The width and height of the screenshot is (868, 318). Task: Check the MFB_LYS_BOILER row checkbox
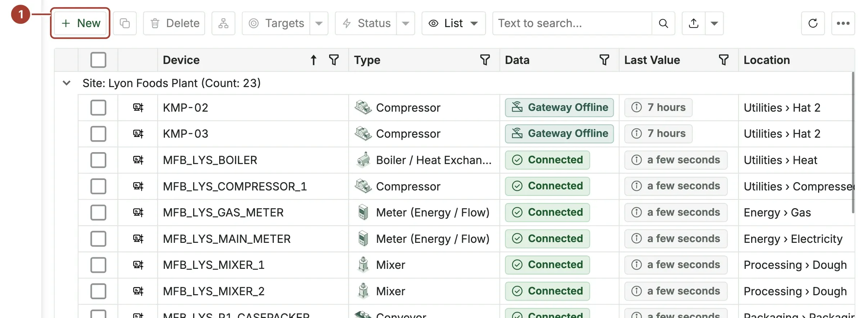tap(98, 160)
